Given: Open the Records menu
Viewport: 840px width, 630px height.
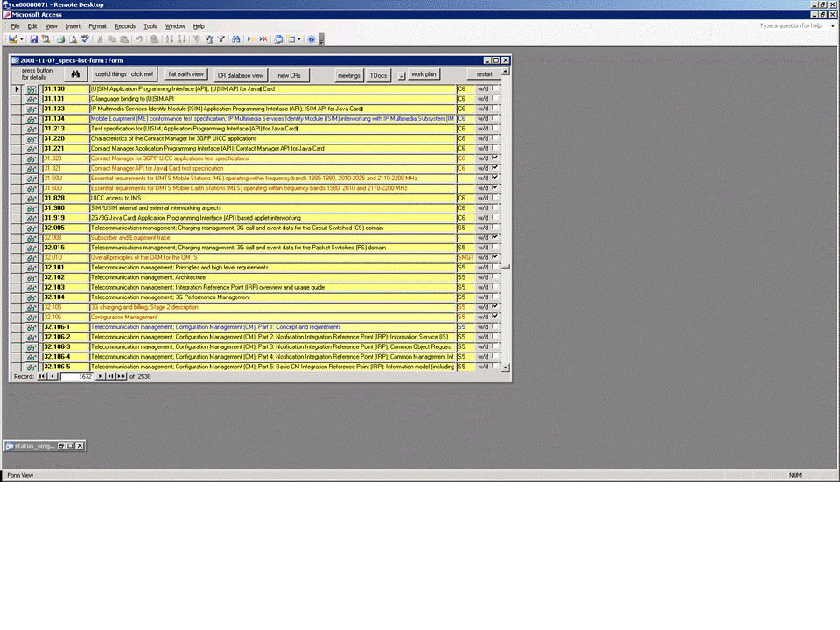Looking at the screenshot, I should click(x=125, y=26).
